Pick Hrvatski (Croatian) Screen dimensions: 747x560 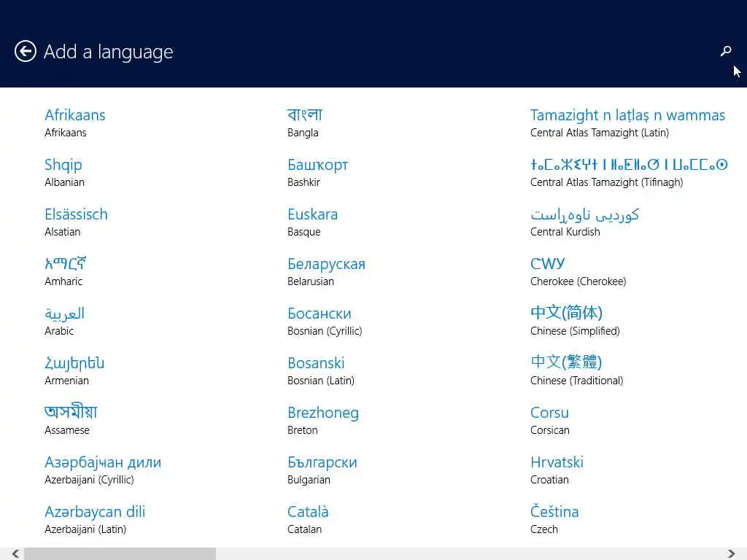557,470
